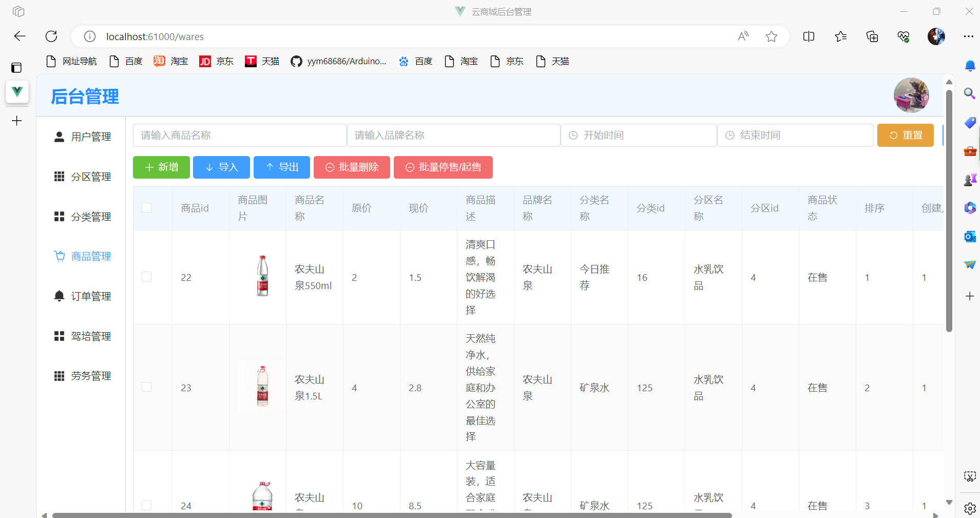Open the browser profile avatar
This screenshot has width=980, height=518.
tap(936, 36)
